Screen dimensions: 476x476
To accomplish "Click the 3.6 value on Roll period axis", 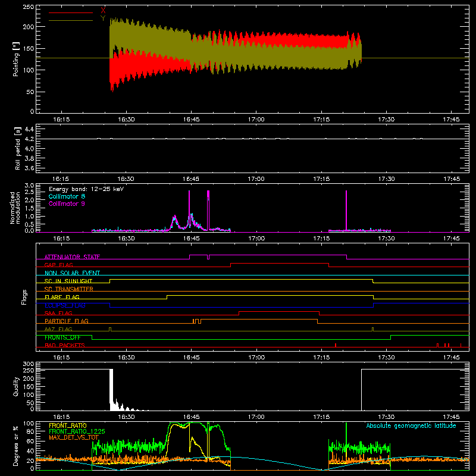I will click(29, 168).
